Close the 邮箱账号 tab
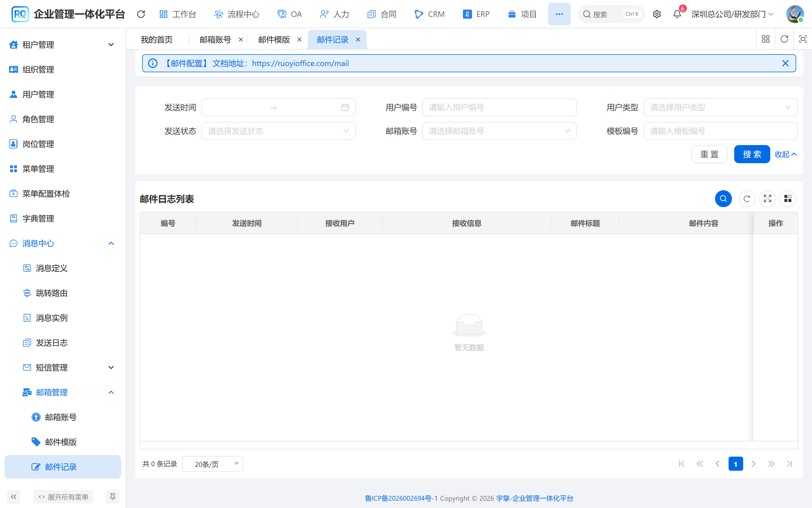812x508 pixels. point(240,40)
